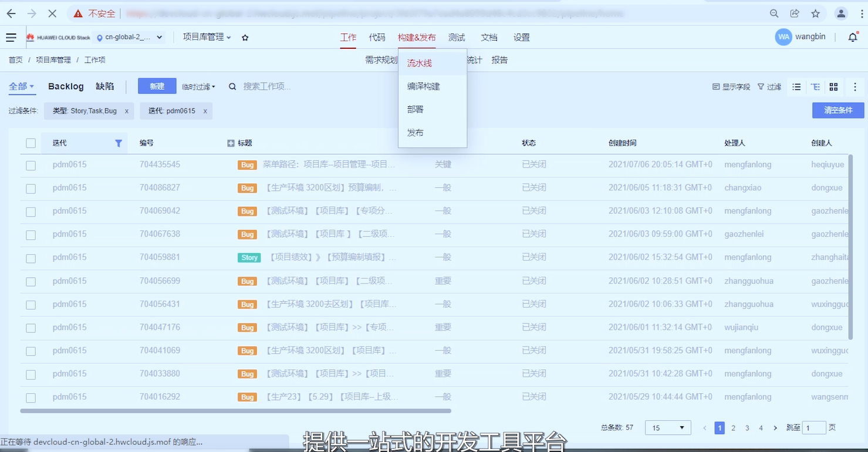Screen dimensions: 868x452
Task: Click the 新建 button
Action: (x=157, y=86)
